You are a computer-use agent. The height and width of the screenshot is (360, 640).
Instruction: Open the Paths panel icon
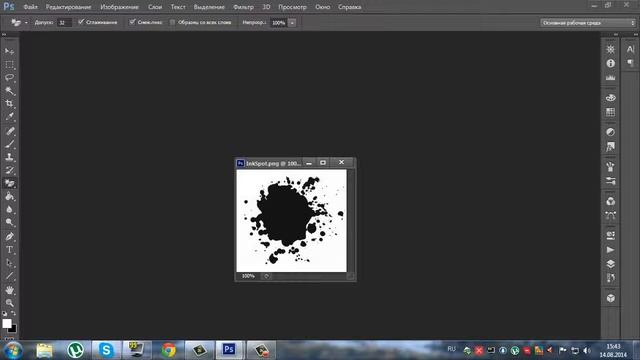(x=611, y=216)
